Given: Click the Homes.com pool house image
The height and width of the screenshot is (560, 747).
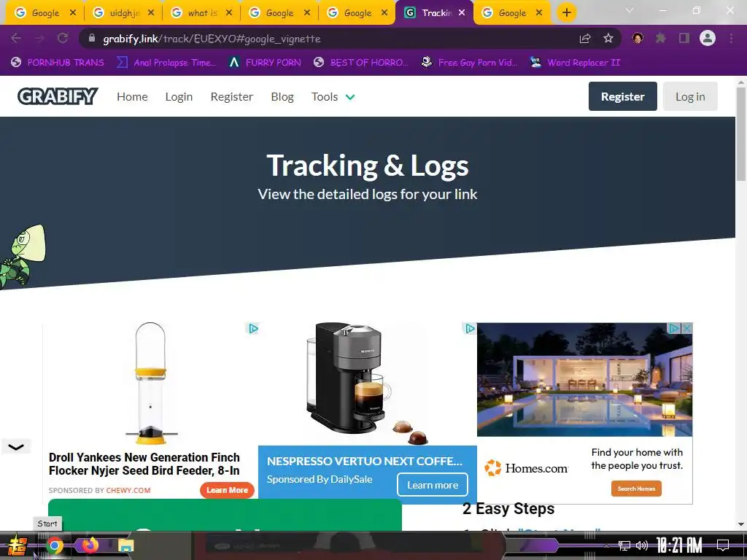Looking at the screenshot, I should 584,379.
